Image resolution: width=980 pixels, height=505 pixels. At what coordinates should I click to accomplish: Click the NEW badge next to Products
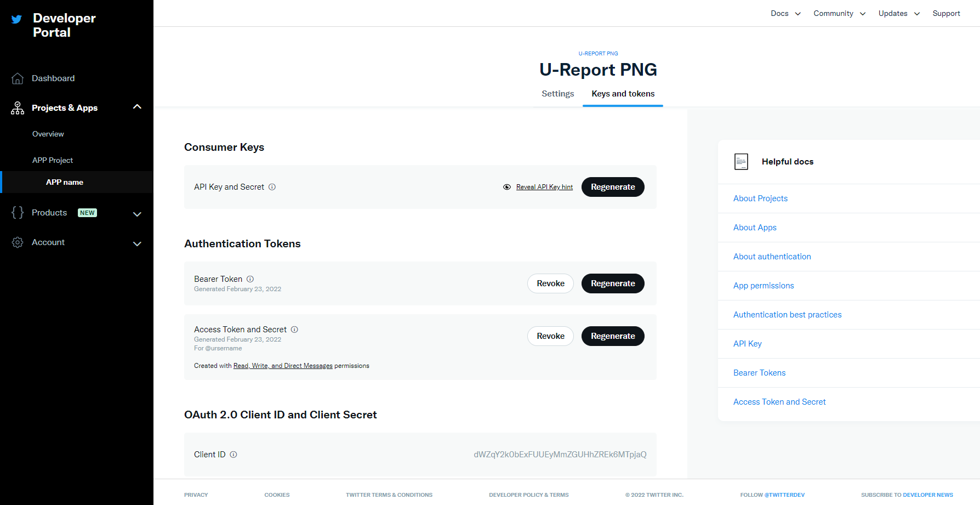click(87, 213)
